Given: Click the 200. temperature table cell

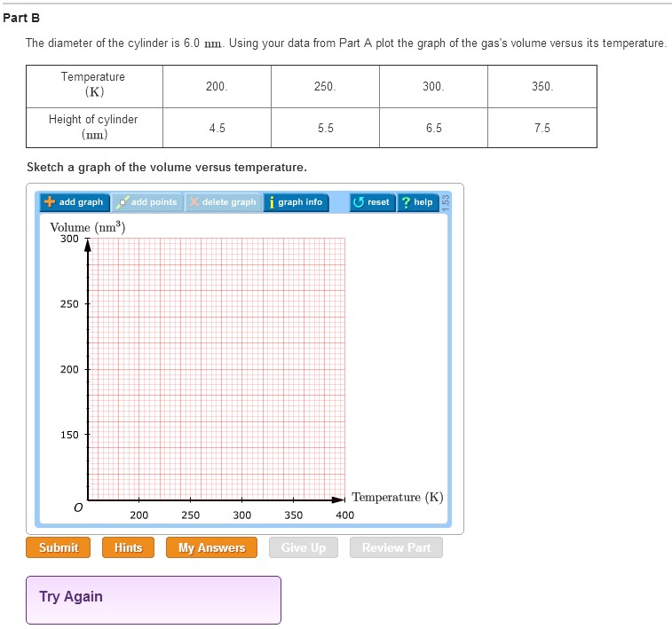Looking at the screenshot, I should (x=217, y=86).
